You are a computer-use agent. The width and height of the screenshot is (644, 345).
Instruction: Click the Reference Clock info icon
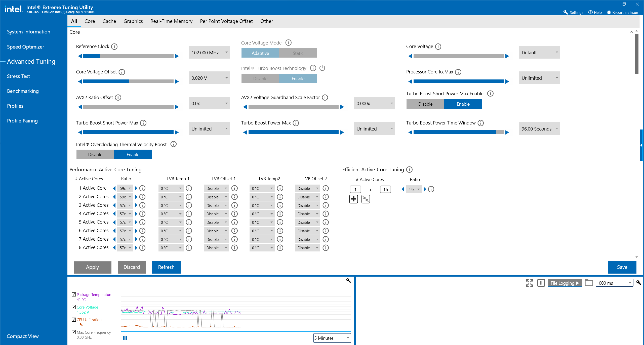point(114,47)
